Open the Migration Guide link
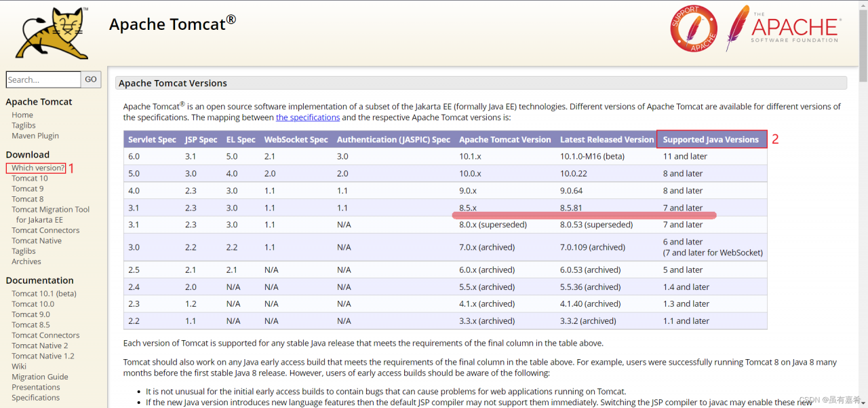The image size is (868, 408). (x=40, y=377)
